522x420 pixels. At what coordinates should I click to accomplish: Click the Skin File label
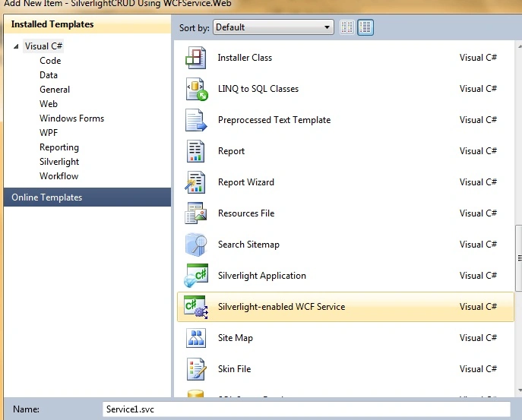coord(234,369)
